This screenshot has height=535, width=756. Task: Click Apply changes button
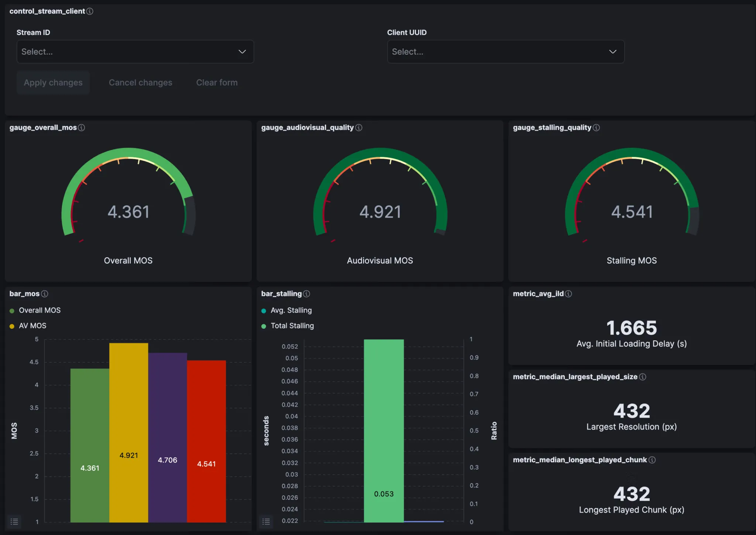53,83
